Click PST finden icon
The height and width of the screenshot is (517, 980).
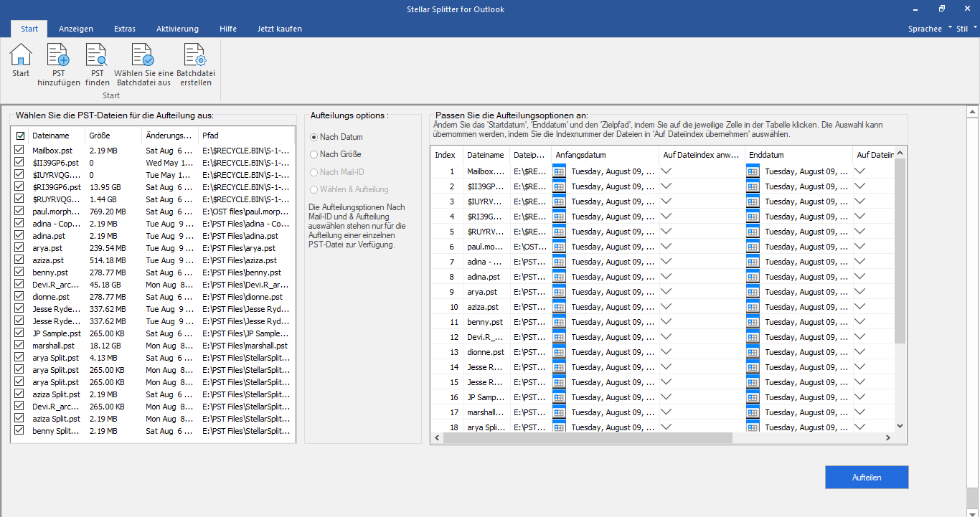pos(97,55)
